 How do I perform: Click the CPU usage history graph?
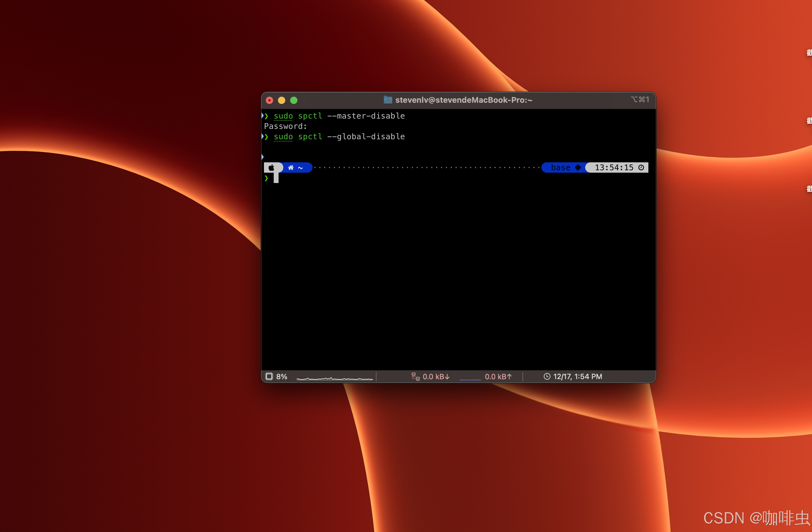pos(334,378)
